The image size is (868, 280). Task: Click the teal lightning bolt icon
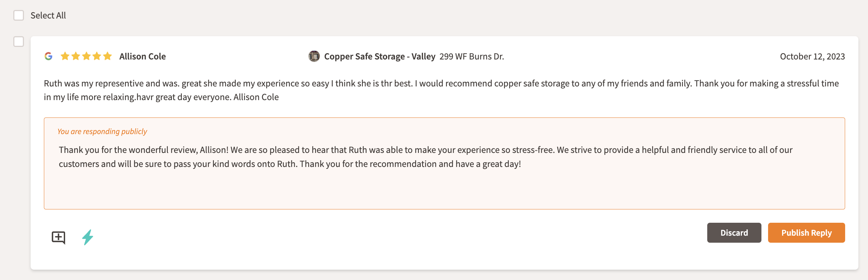click(87, 237)
